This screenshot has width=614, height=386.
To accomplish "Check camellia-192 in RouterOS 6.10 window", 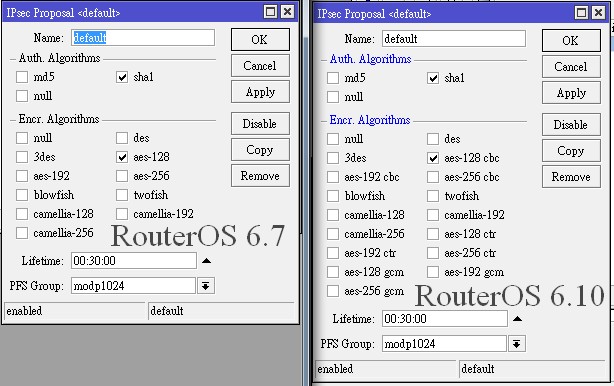I will (433, 215).
